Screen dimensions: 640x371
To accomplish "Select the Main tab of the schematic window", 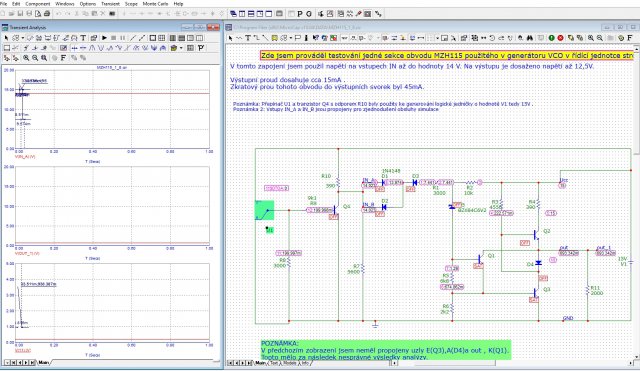I will click(260, 362).
